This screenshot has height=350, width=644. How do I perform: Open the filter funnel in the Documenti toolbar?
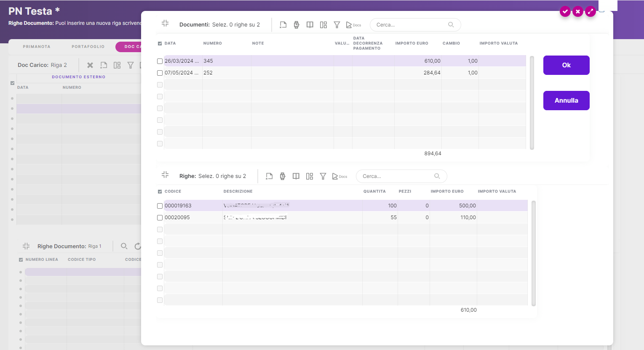337,25
